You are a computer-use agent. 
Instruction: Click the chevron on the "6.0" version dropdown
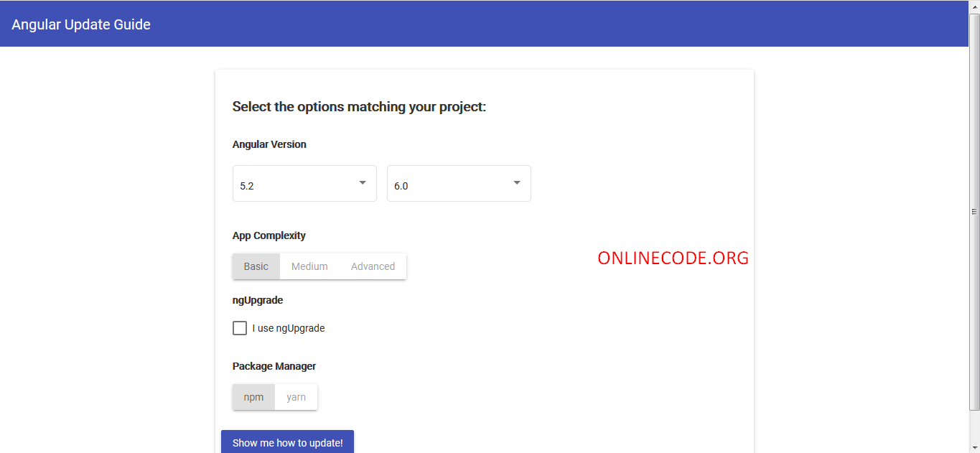point(516,183)
